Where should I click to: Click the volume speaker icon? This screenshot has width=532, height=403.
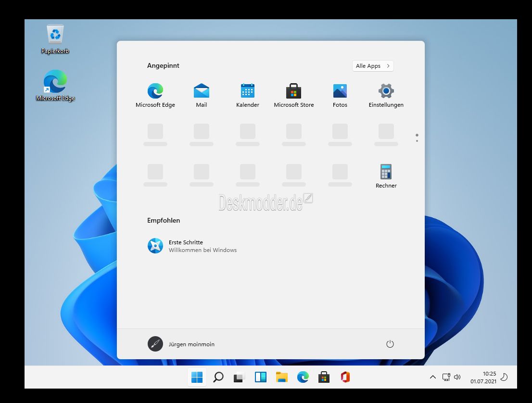pyautogui.click(x=457, y=377)
